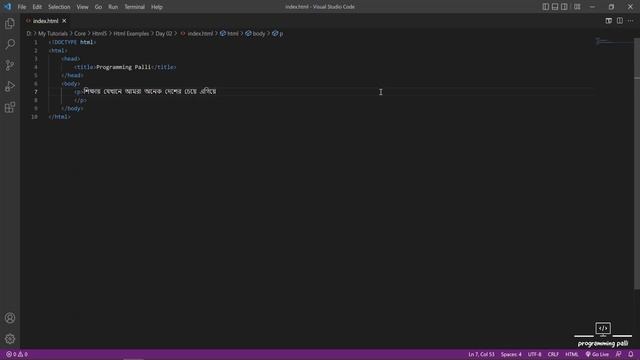Select encoding UTF-8 in status bar
640x360 pixels.
[534, 354]
